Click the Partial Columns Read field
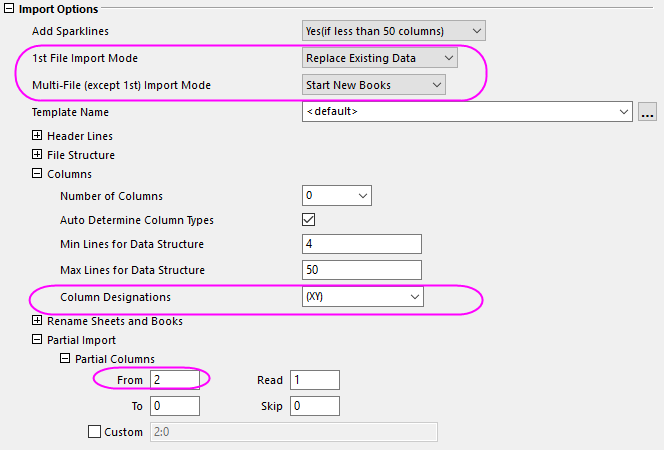This screenshot has width=664, height=450. click(x=314, y=380)
